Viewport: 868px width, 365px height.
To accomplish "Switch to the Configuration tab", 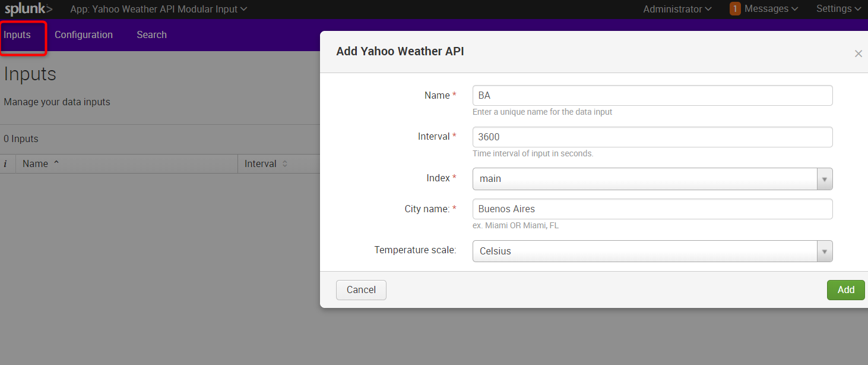I will 83,34.
